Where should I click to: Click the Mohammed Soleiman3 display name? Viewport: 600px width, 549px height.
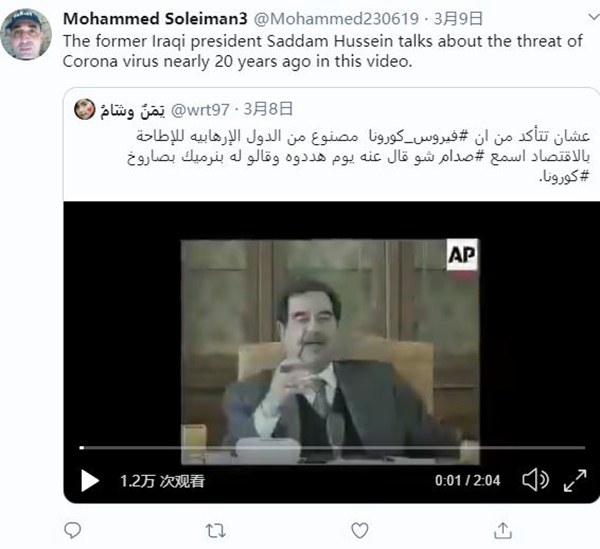pyautogui.click(x=155, y=18)
